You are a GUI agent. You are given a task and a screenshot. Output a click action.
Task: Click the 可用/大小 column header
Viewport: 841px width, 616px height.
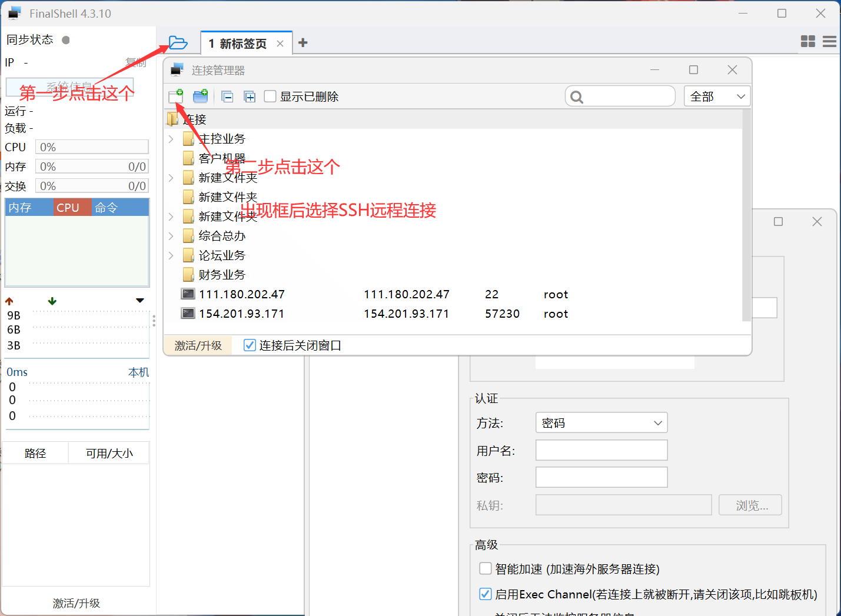click(x=109, y=453)
